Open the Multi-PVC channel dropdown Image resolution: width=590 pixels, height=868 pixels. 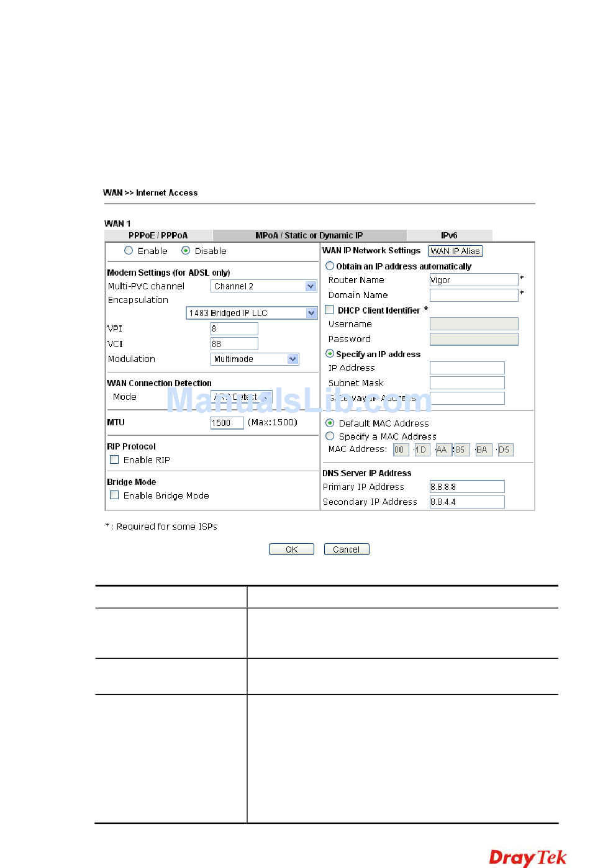(x=264, y=286)
